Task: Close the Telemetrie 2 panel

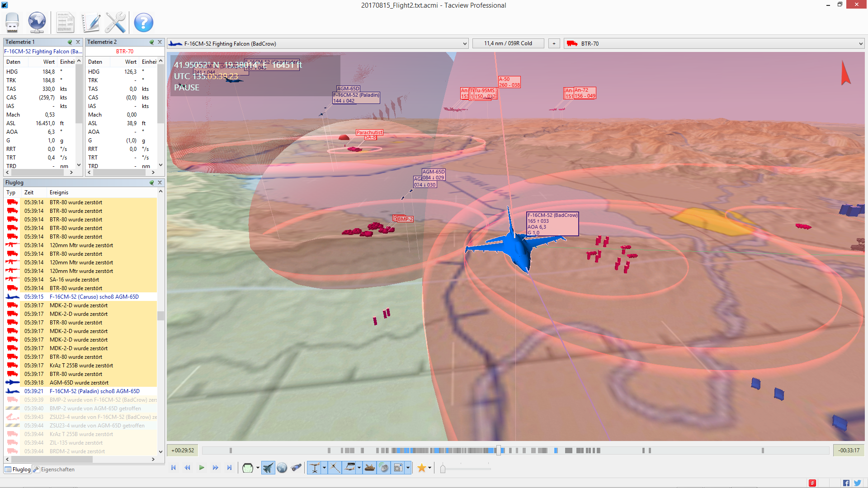Action: 160,42
